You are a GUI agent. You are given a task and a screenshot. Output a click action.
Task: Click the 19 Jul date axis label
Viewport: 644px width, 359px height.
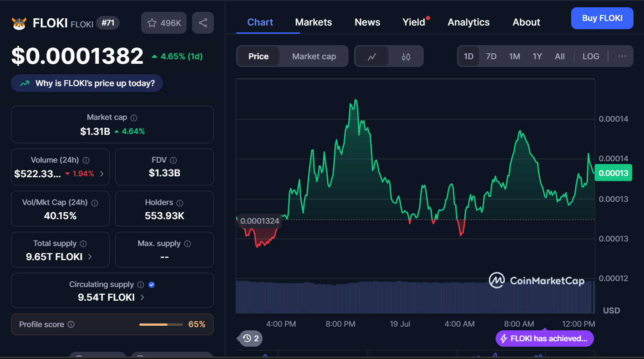400,324
